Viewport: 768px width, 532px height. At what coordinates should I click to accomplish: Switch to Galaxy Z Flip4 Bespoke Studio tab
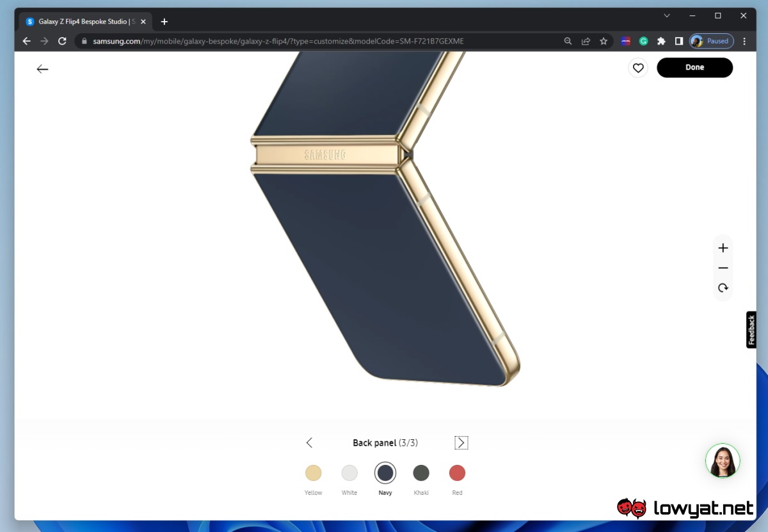(x=86, y=22)
